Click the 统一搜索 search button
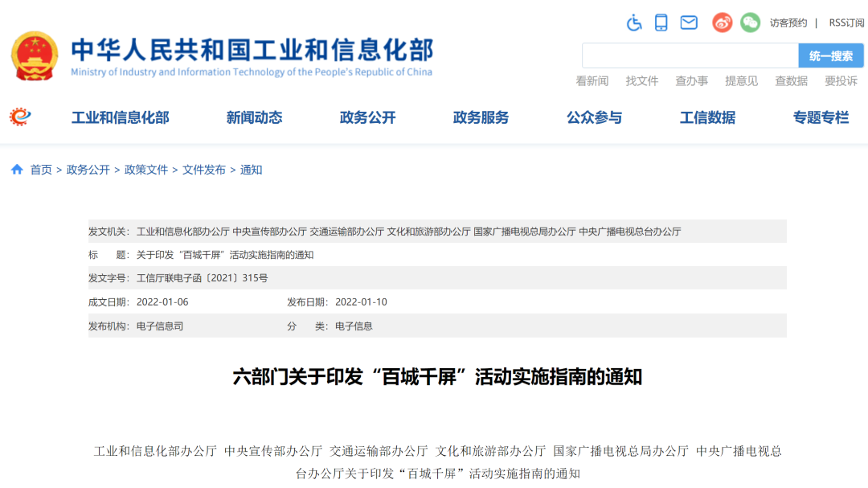 point(831,55)
